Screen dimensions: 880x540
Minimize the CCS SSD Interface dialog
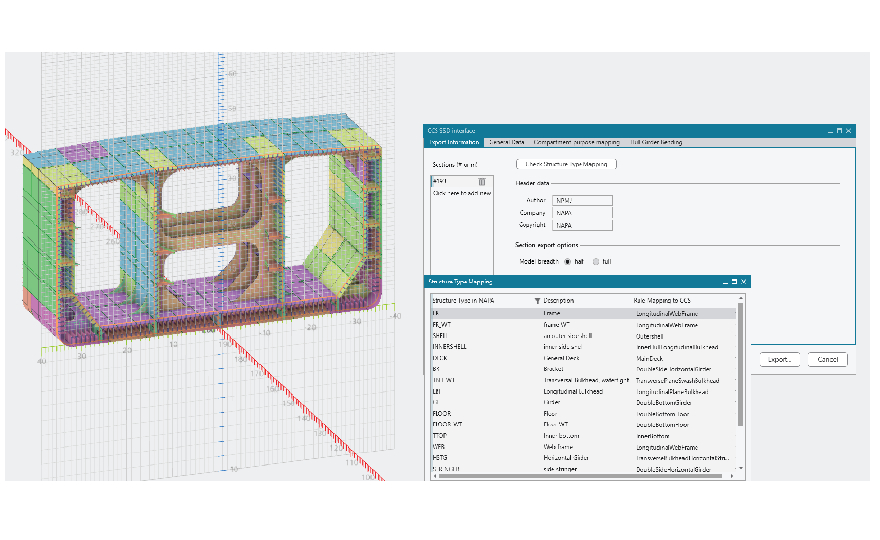[x=828, y=130]
